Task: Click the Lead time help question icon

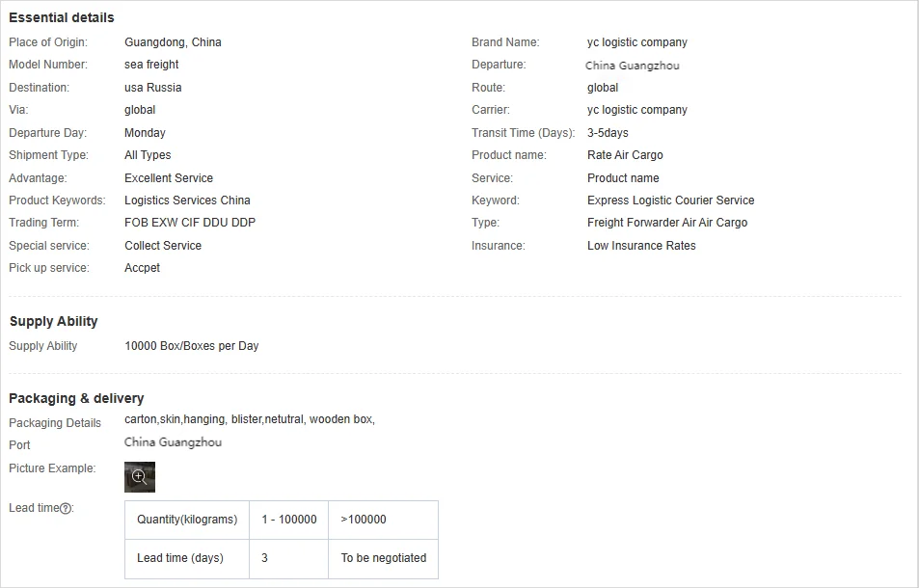Action: click(66, 509)
